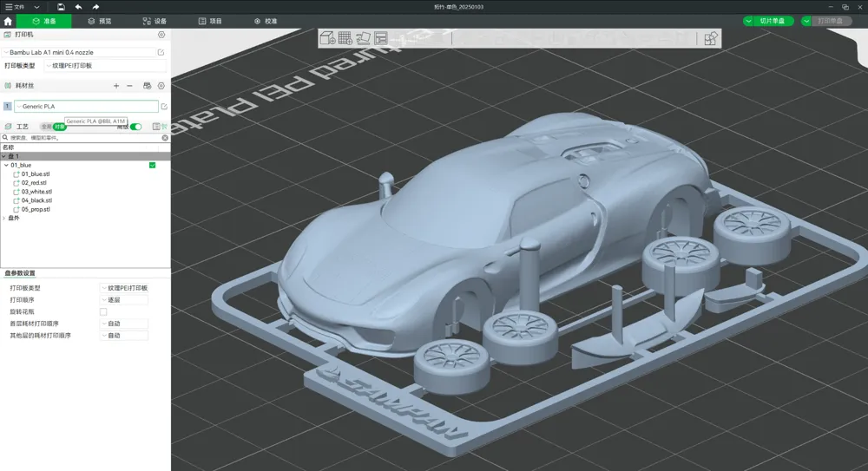Viewport: 868px width, 471px height.
Task: Click the process section 工艺 icon
Action: [x=8, y=127]
